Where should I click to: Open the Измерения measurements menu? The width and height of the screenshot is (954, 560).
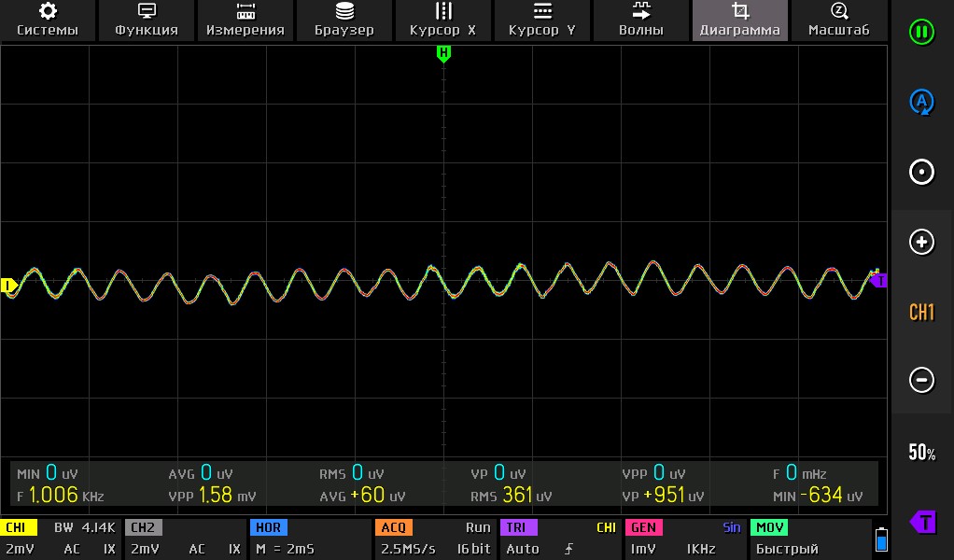(x=246, y=20)
